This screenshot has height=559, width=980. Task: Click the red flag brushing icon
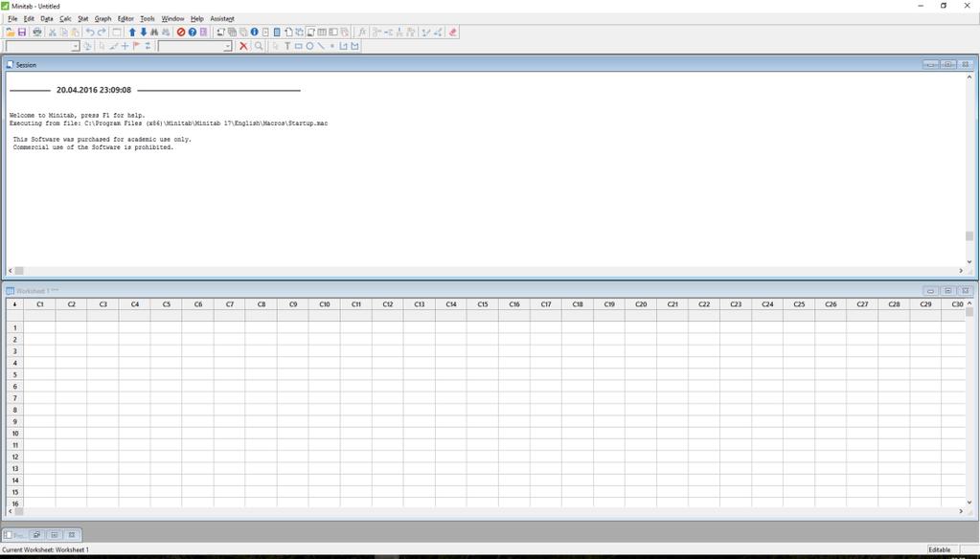(136, 46)
